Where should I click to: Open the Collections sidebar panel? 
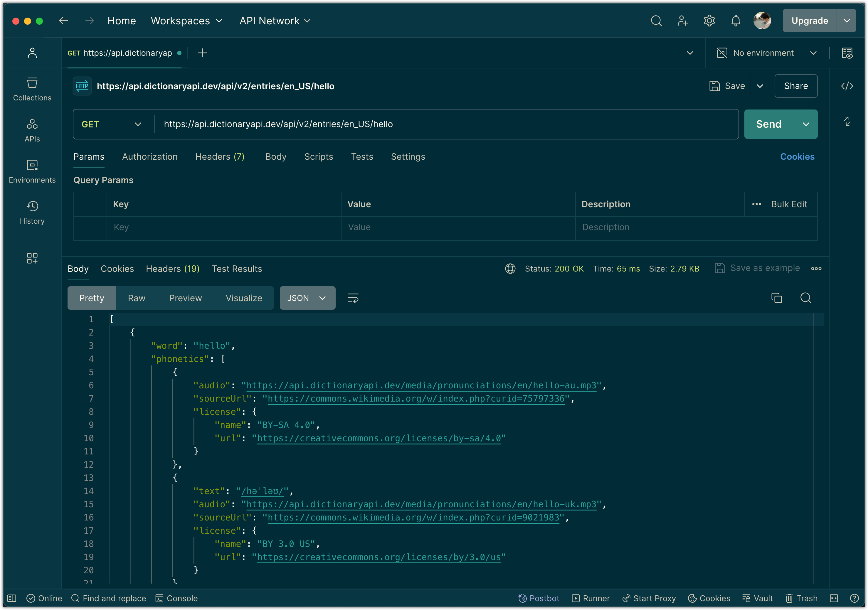coord(32,89)
